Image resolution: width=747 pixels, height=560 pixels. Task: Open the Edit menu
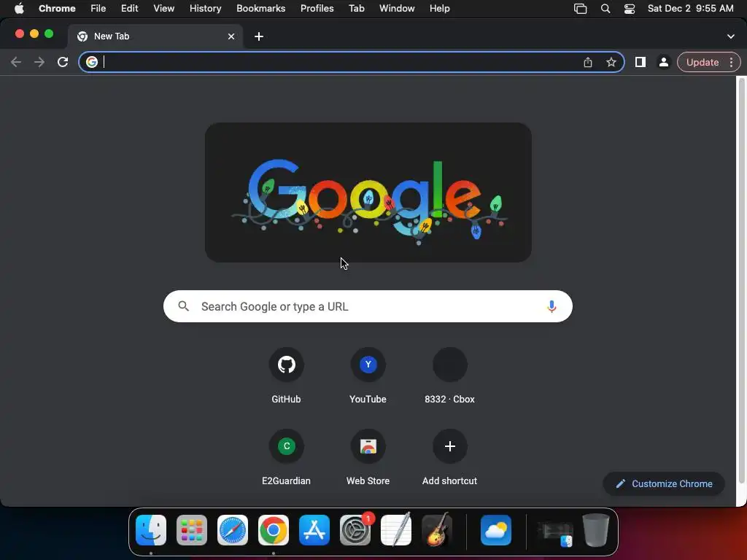click(x=129, y=8)
